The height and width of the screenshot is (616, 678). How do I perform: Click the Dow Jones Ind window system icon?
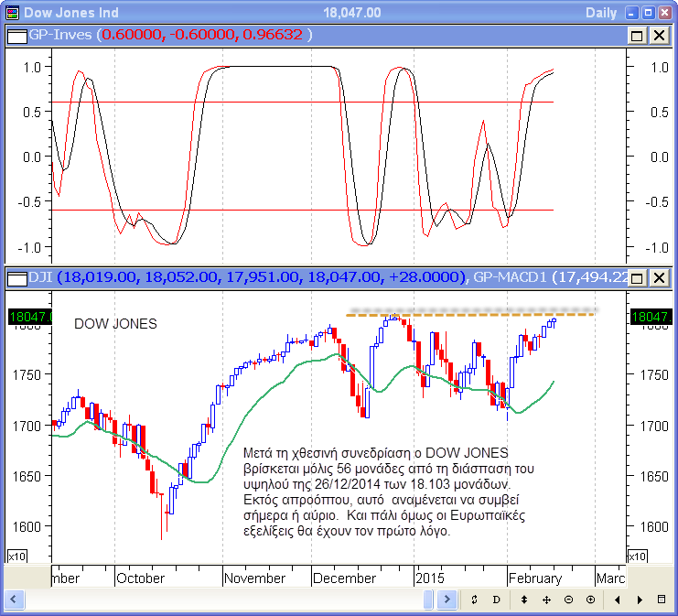click(13, 13)
